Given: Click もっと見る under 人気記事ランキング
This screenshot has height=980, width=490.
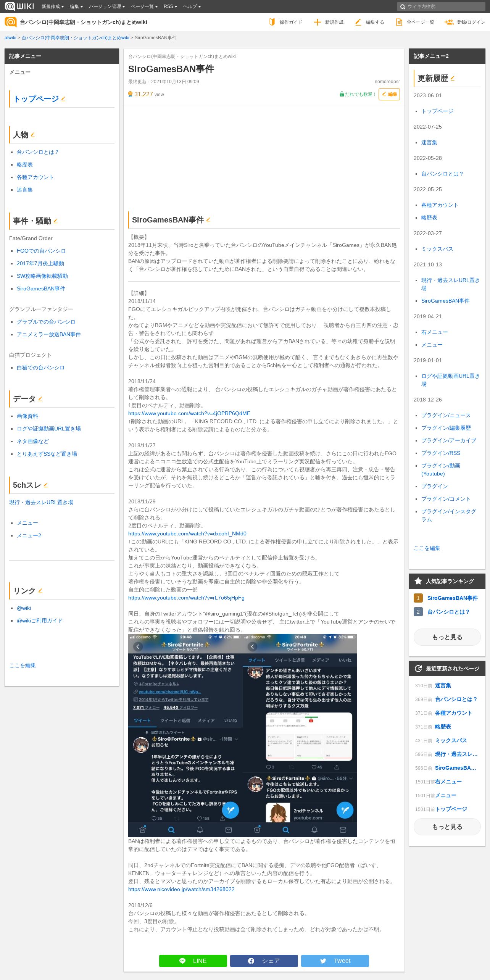Looking at the screenshot, I should [x=447, y=637].
